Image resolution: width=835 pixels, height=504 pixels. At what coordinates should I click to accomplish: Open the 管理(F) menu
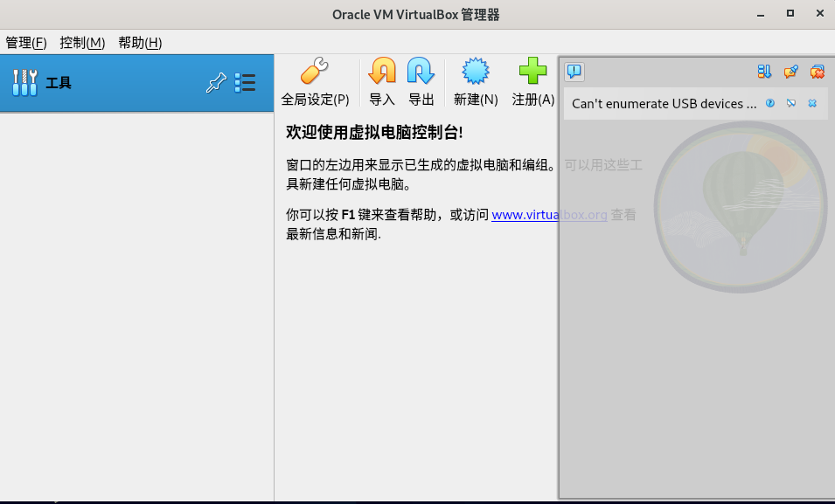(x=26, y=43)
